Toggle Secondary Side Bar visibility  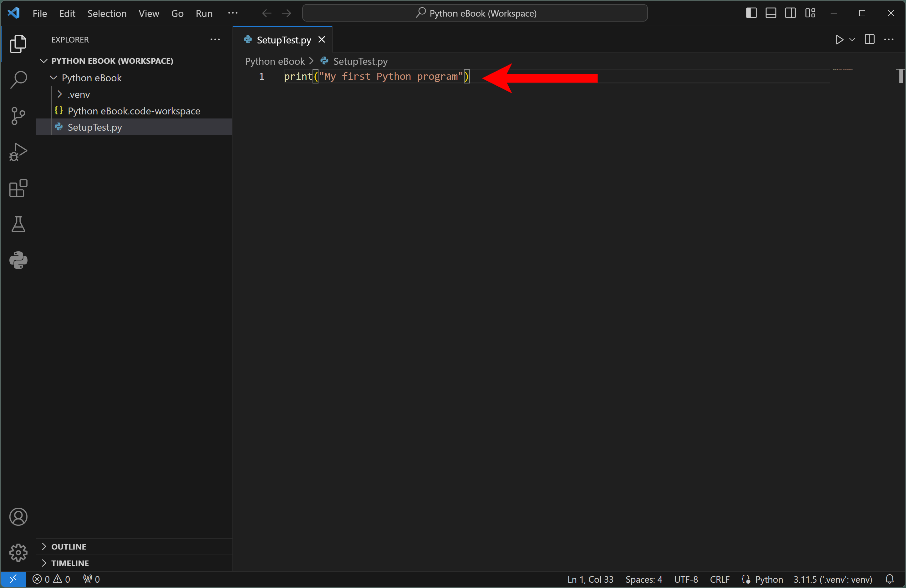(x=790, y=13)
